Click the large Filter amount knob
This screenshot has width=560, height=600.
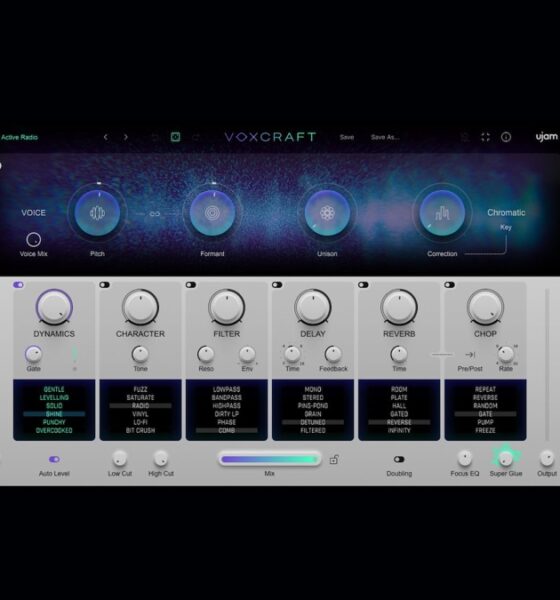(x=226, y=307)
